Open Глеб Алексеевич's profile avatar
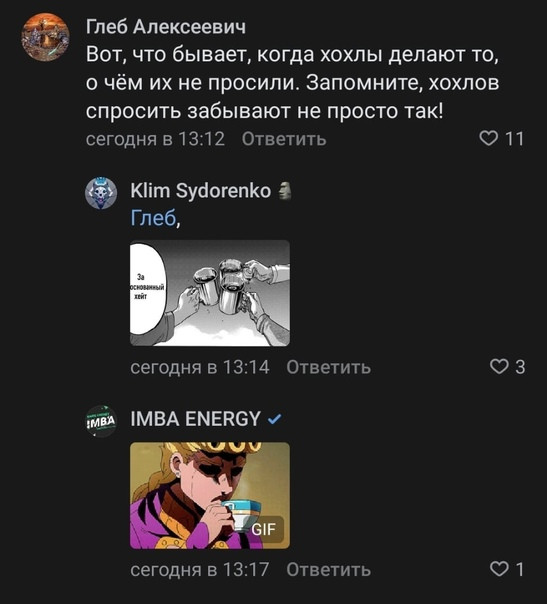The height and width of the screenshot is (604, 547). pos(45,37)
